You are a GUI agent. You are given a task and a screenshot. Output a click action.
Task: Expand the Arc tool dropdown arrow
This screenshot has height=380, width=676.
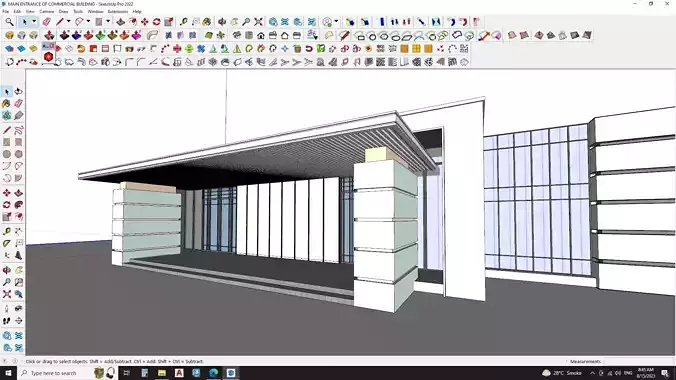88,22
